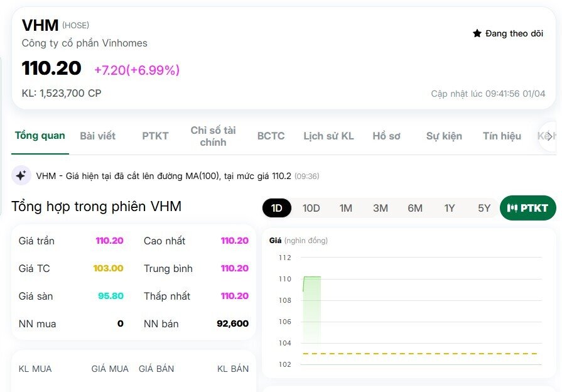Image resolution: width=562 pixels, height=392 pixels.
Task: Switch to the Lịch sử KL tab
Action: pyautogui.click(x=328, y=136)
